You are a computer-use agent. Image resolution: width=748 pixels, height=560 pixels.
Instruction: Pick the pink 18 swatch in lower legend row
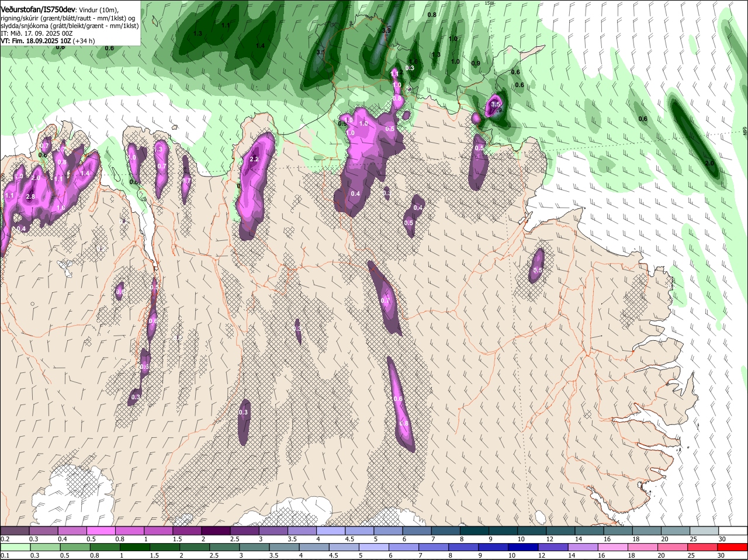[x=643, y=547]
